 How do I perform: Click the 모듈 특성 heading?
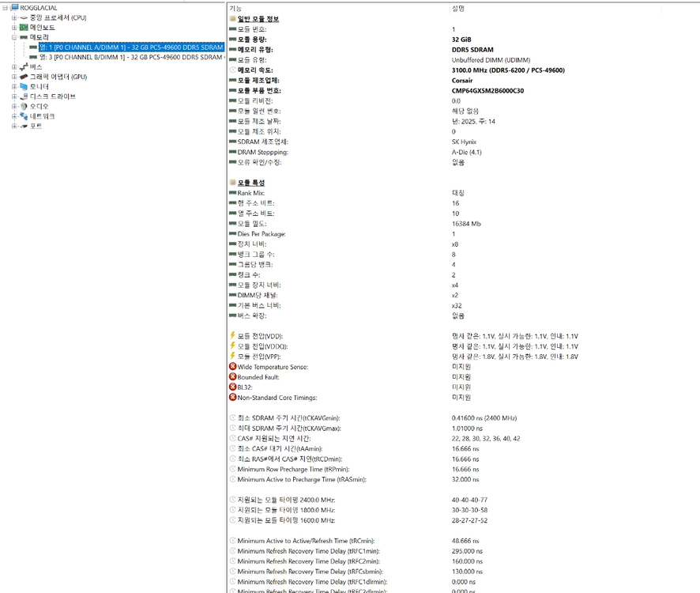click(251, 183)
